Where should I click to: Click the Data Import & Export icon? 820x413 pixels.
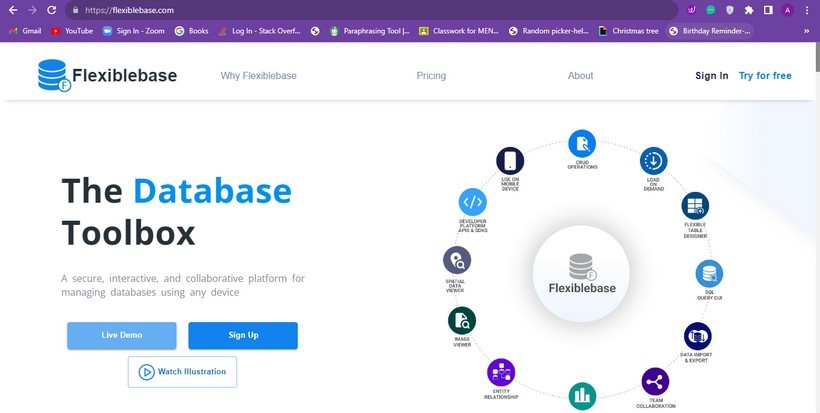tap(697, 336)
